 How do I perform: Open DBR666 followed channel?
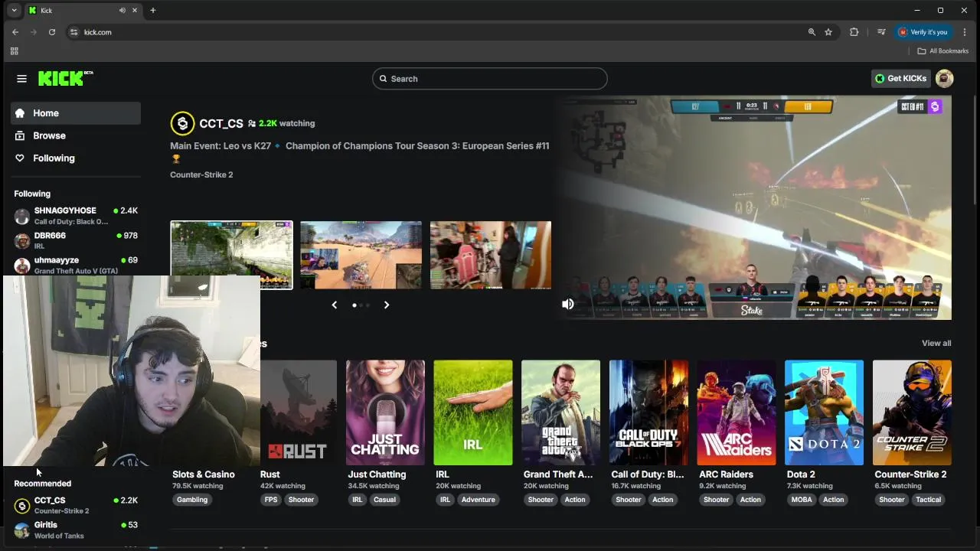pyautogui.click(x=76, y=240)
